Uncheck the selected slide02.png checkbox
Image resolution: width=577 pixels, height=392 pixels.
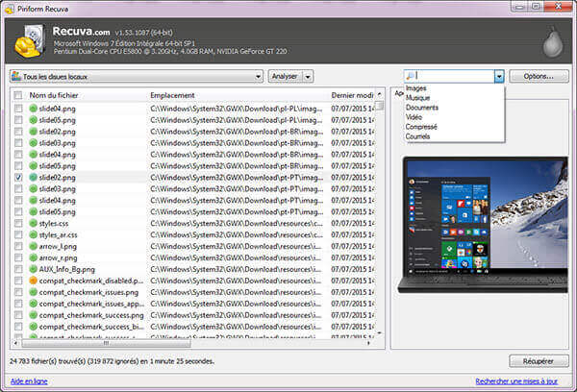pyautogui.click(x=19, y=178)
